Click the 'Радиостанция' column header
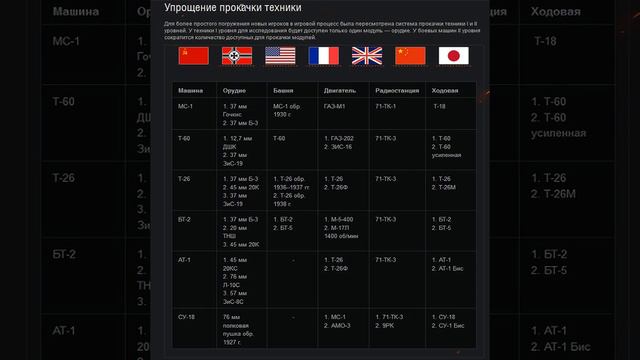This screenshot has width=640, height=360. [x=397, y=91]
